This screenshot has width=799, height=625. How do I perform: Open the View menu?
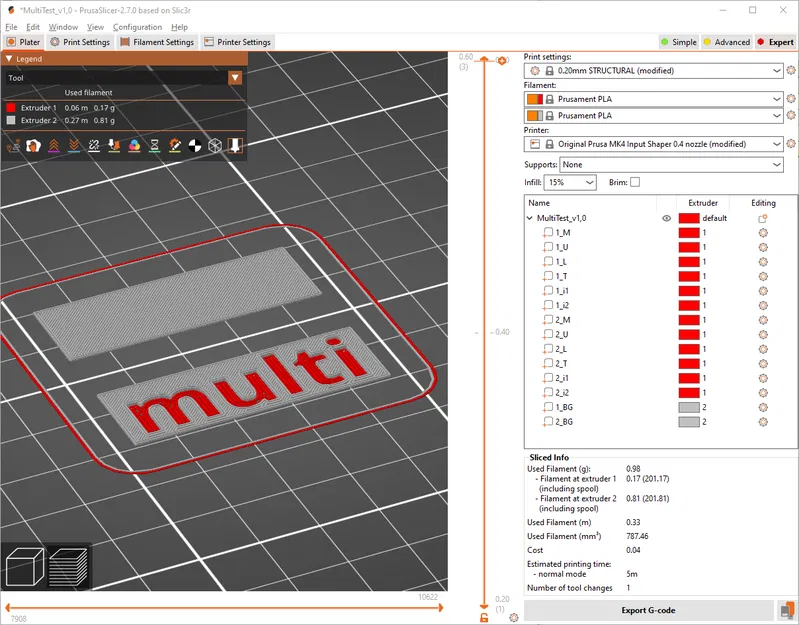coord(95,27)
